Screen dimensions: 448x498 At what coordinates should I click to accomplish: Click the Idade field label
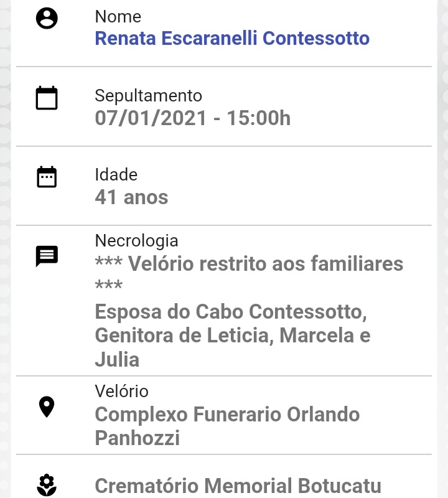116,175
